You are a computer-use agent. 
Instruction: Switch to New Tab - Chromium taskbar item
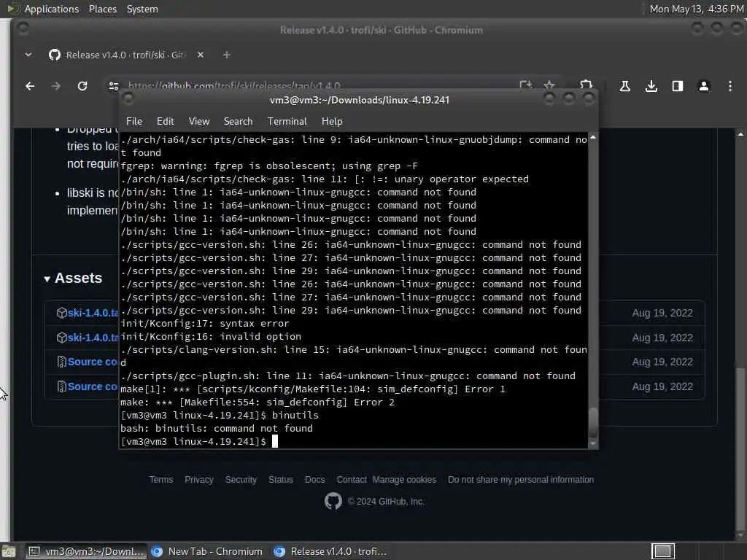[x=207, y=551]
